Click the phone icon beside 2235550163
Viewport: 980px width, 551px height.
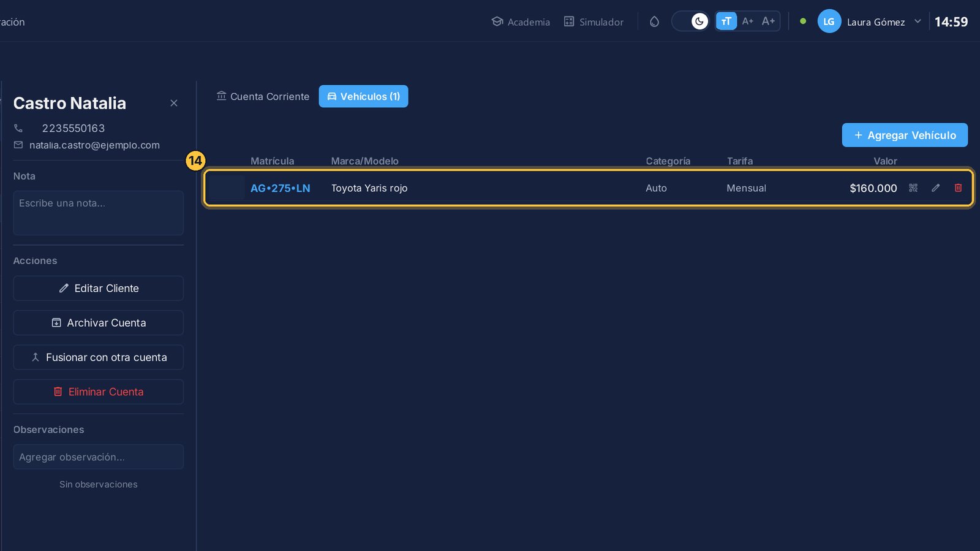pos(18,128)
